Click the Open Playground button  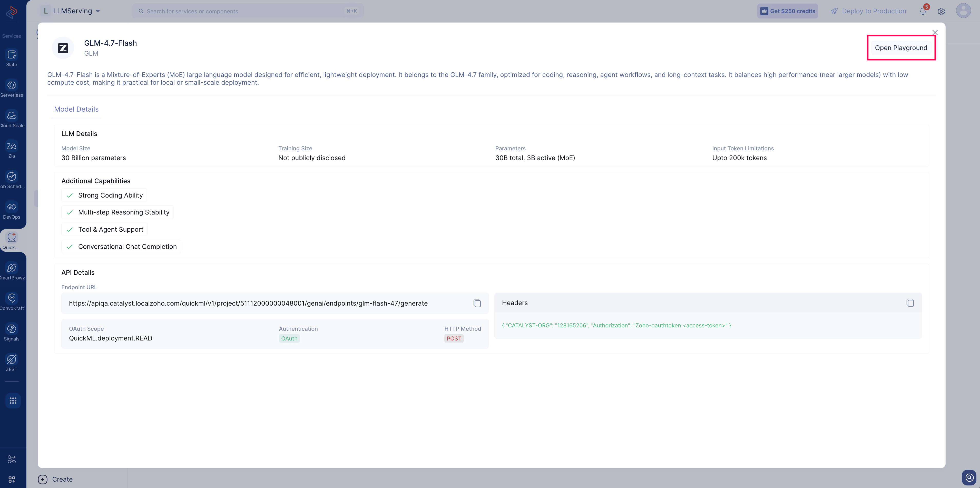point(901,48)
